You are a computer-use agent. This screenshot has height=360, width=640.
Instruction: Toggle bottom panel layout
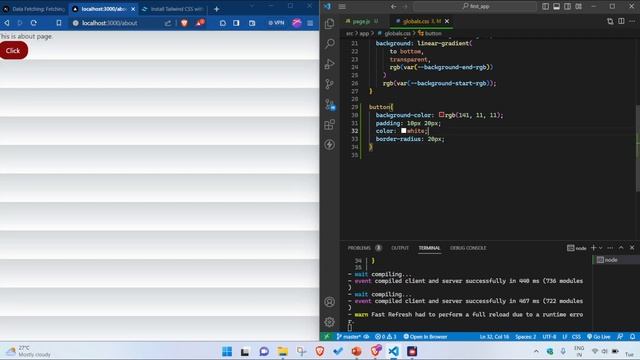click(557, 7)
